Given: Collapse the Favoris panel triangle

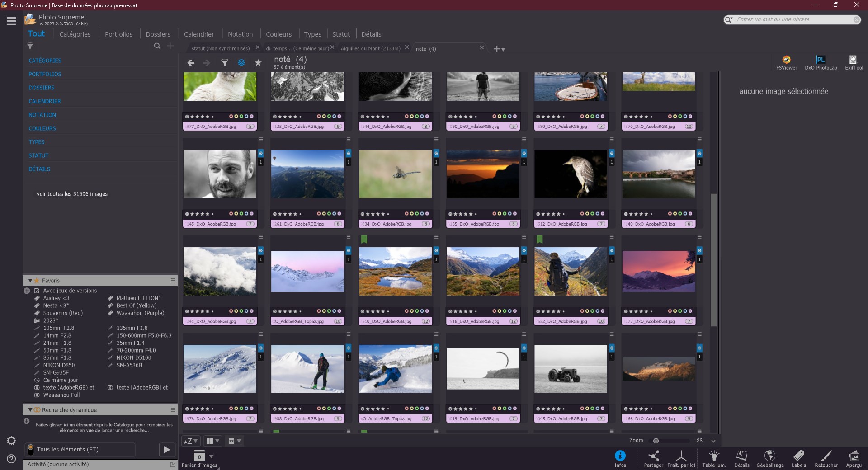Looking at the screenshot, I should [x=30, y=281].
